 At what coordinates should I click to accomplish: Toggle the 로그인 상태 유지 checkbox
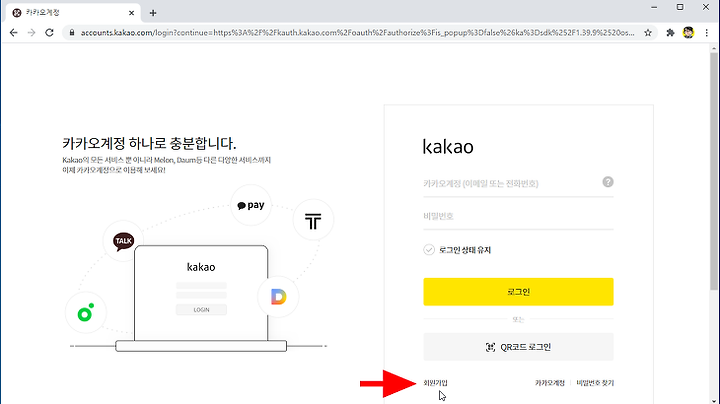(429, 250)
